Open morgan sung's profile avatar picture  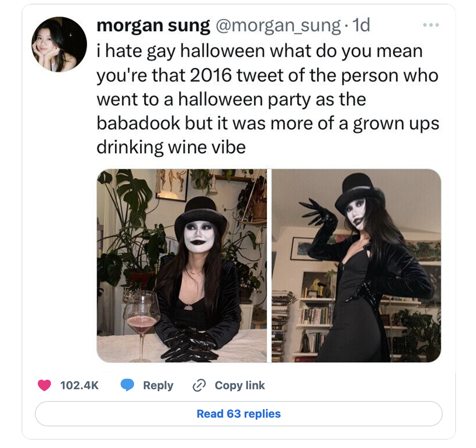click(59, 45)
